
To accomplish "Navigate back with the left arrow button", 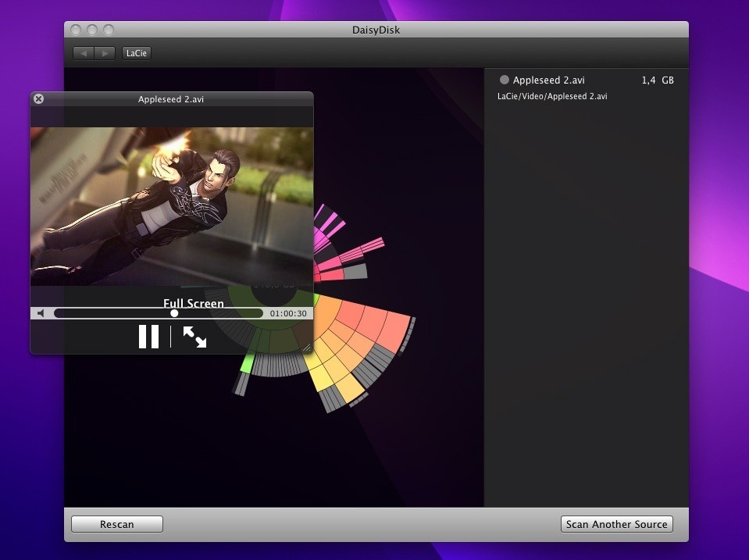I will click(84, 53).
